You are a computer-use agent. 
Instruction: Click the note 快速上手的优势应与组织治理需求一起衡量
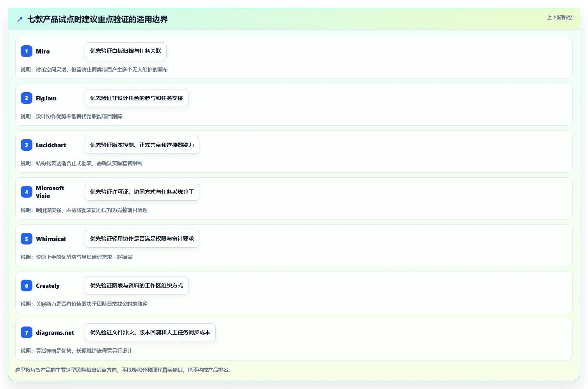pos(84,257)
